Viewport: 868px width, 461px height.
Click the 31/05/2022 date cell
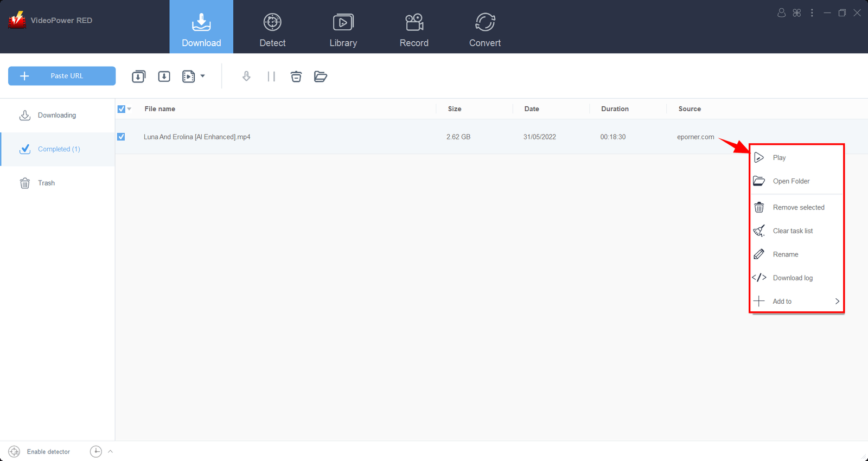pyautogui.click(x=540, y=137)
